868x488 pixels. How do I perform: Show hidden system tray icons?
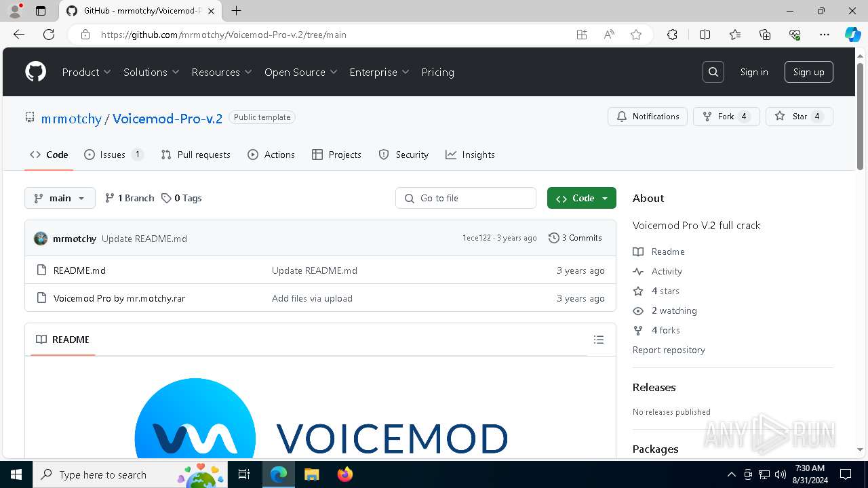731,474
